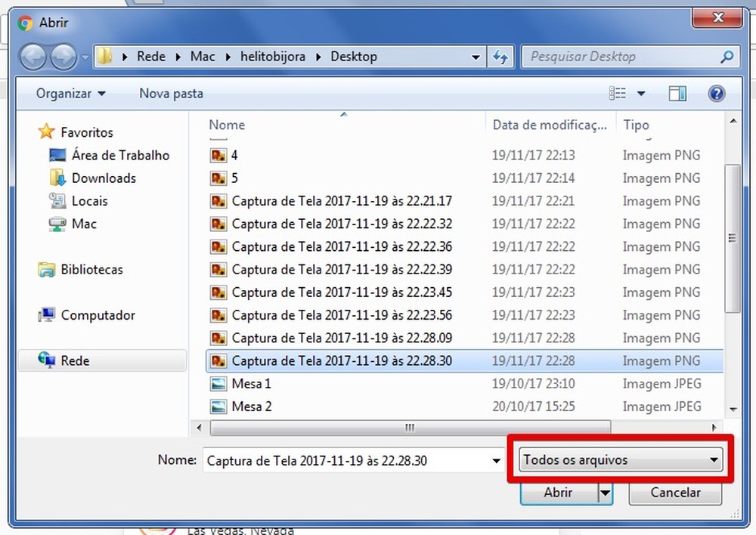The width and height of the screenshot is (756, 535).
Task: Open the file name history dropdown arrow
Action: [497, 460]
